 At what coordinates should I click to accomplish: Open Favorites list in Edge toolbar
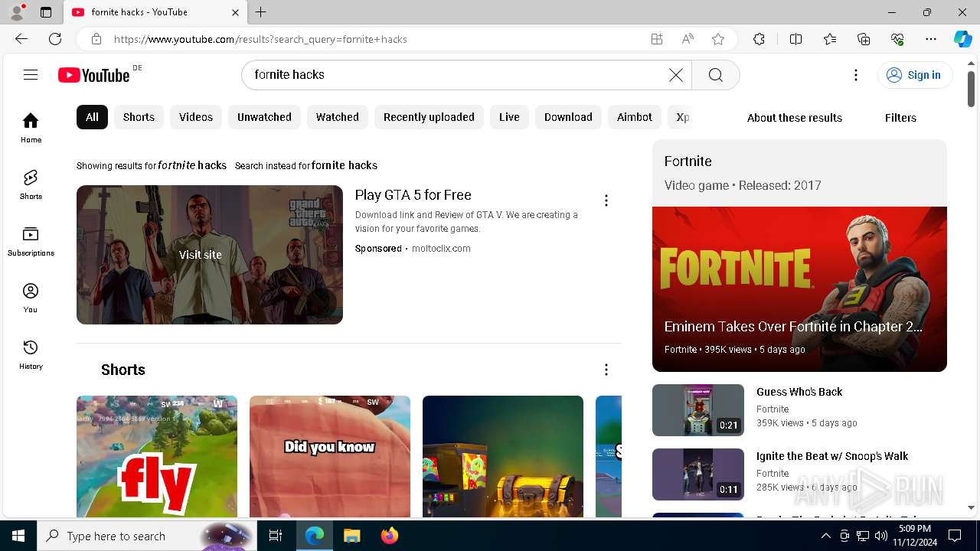click(x=830, y=39)
